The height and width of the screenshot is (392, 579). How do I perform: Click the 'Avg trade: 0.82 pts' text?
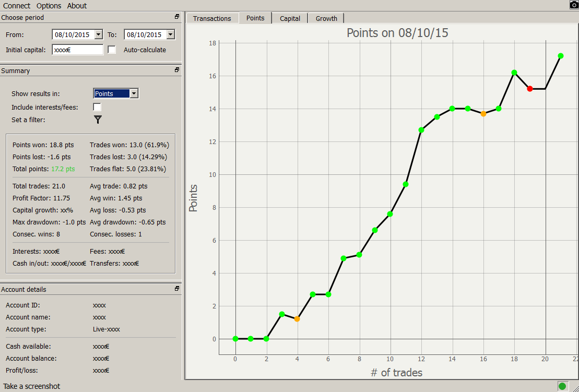pyautogui.click(x=119, y=186)
